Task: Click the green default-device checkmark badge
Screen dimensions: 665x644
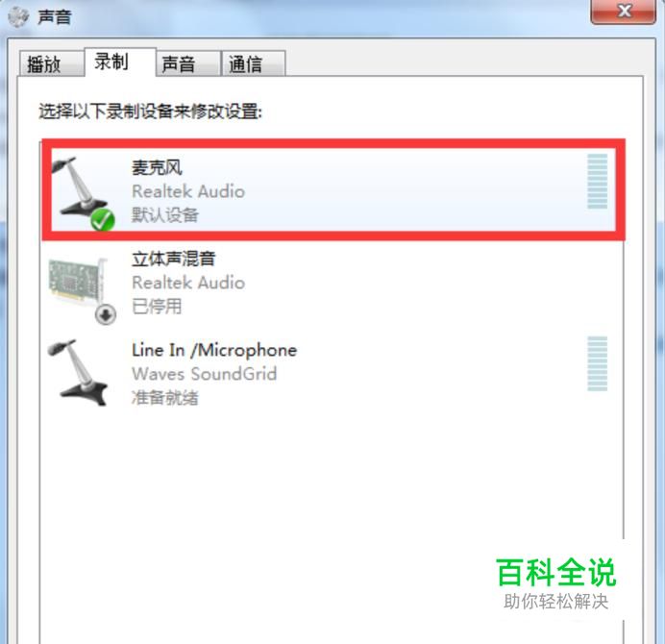Action: (x=103, y=220)
